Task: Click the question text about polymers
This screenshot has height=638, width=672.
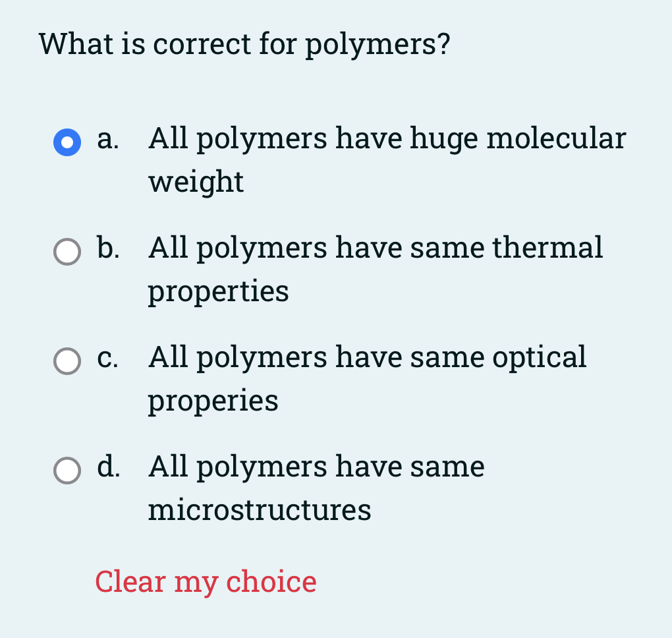Action: [244, 43]
